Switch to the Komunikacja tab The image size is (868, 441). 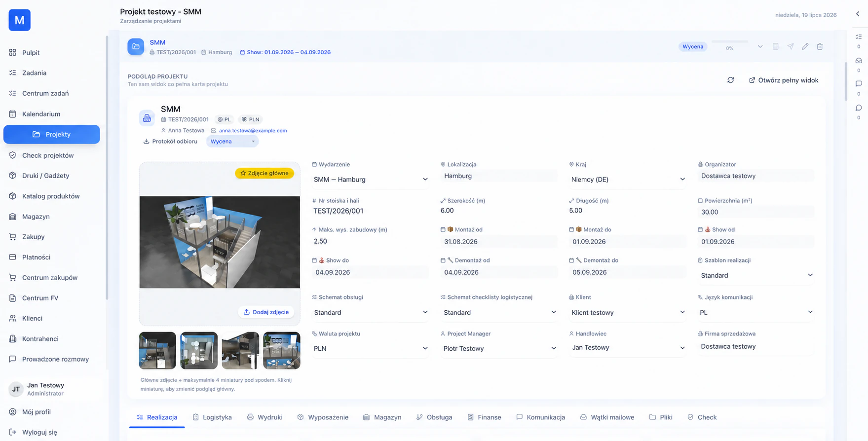pos(540,417)
